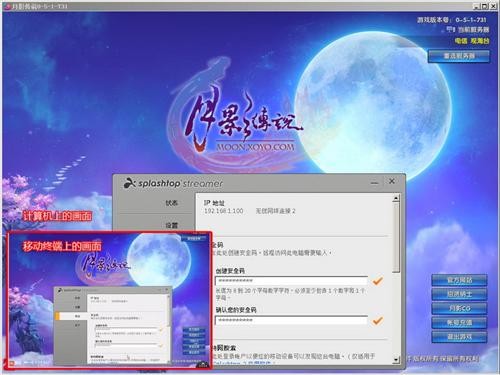Click the 无线网络连接 2 label
This screenshot has height=375, width=500.
point(275,211)
